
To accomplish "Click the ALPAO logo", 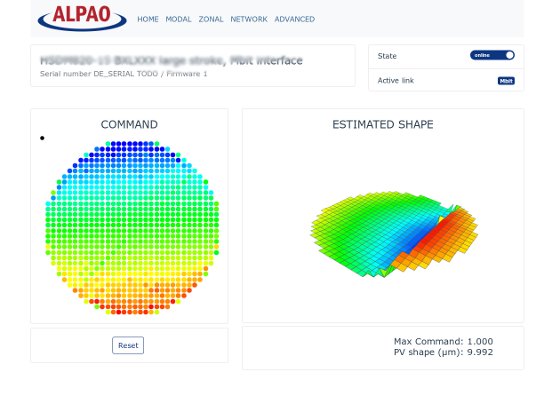I will point(82,18).
